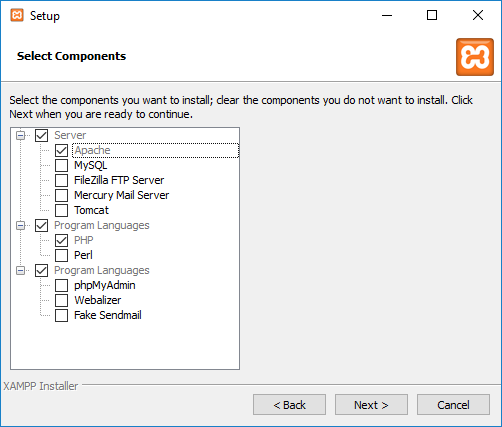Collapse the Server tree group
The height and width of the screenshot is (427, 502).
point(21,135)
